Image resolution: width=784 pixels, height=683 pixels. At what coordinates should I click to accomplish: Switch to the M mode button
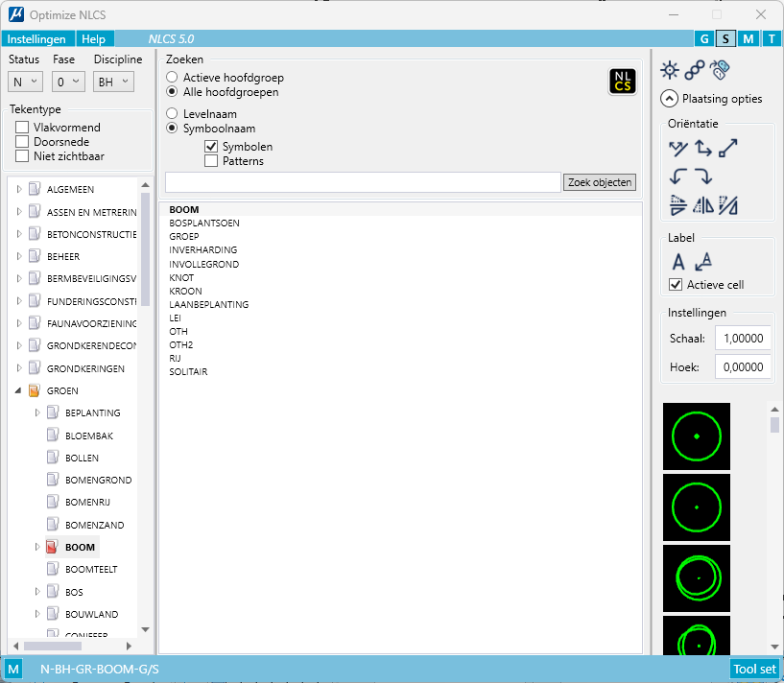(x=748, y=38)
